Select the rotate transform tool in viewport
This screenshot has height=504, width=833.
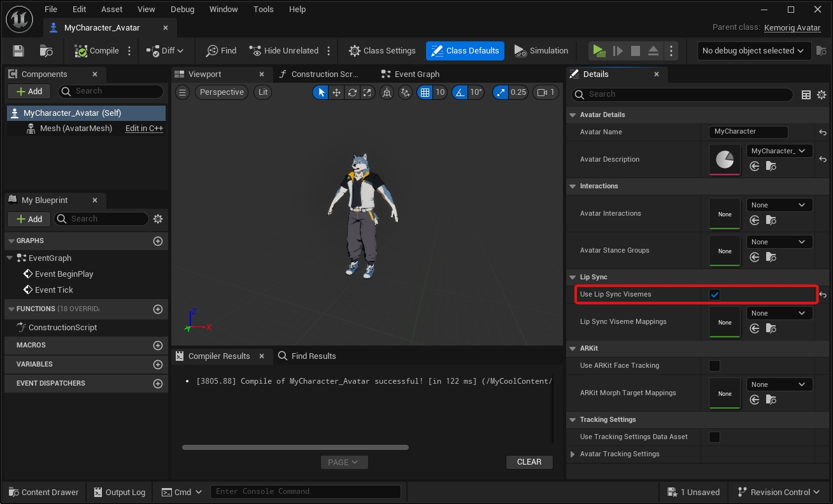(x=352, y=92)
